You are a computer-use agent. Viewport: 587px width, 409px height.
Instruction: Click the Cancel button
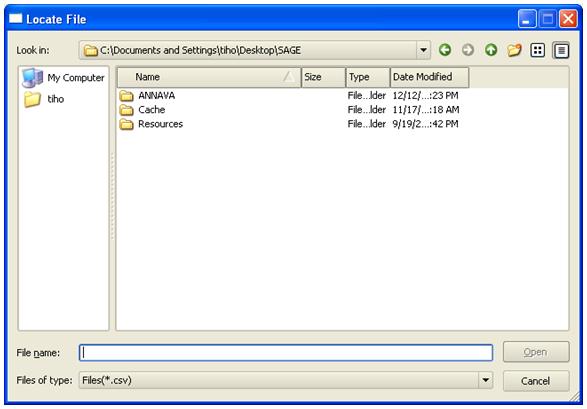tap(536, 381)
